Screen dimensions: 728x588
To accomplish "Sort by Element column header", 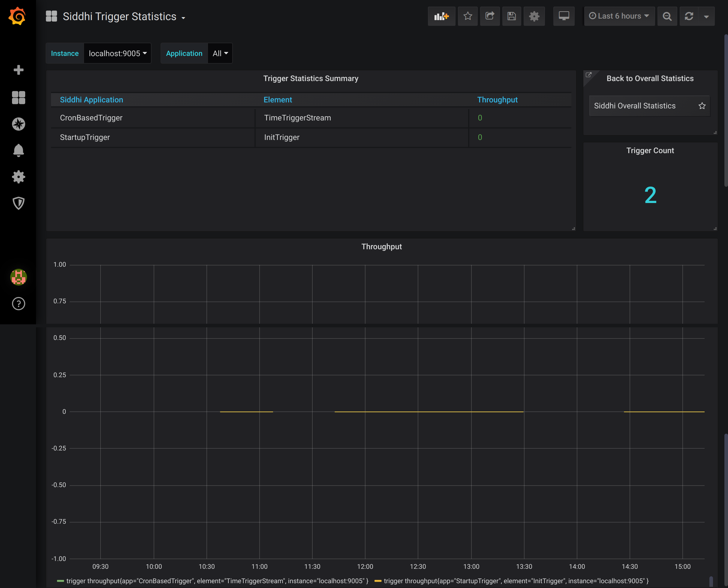I will [x=278, y=100].
